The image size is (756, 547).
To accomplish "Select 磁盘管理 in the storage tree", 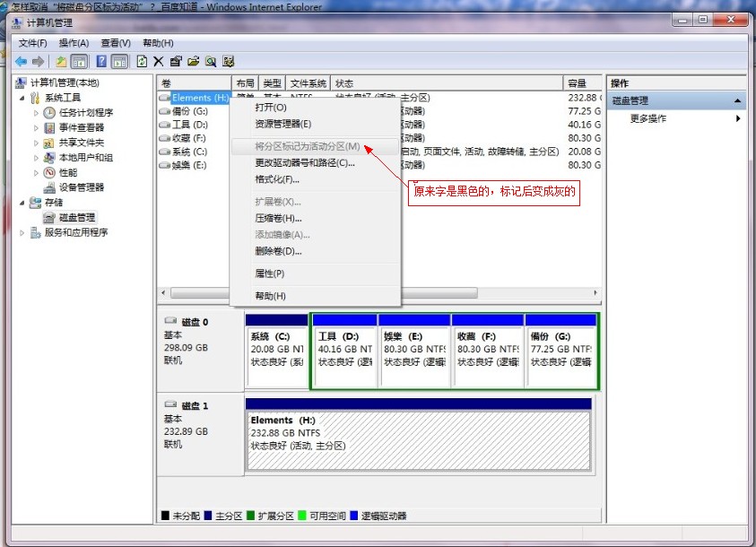I will coord(76,217).
